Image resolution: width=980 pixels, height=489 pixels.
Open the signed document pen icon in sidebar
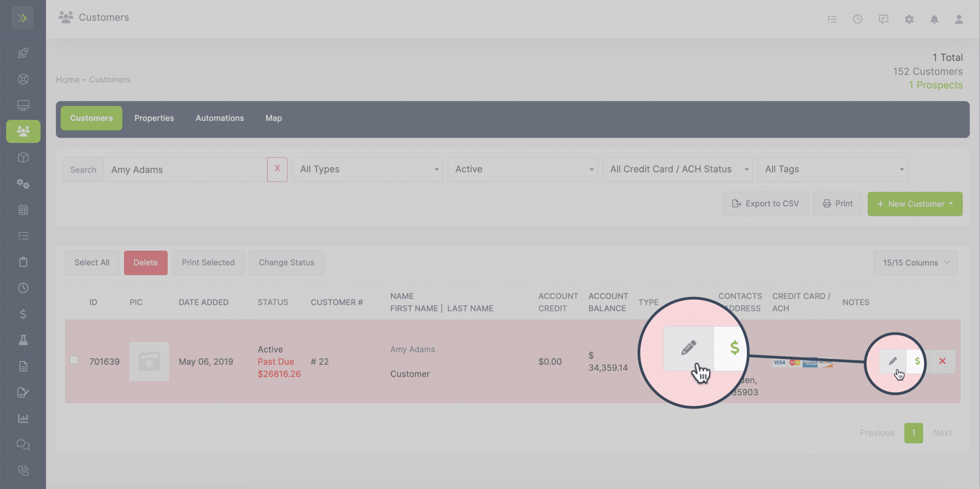click(x=23, y=392)
